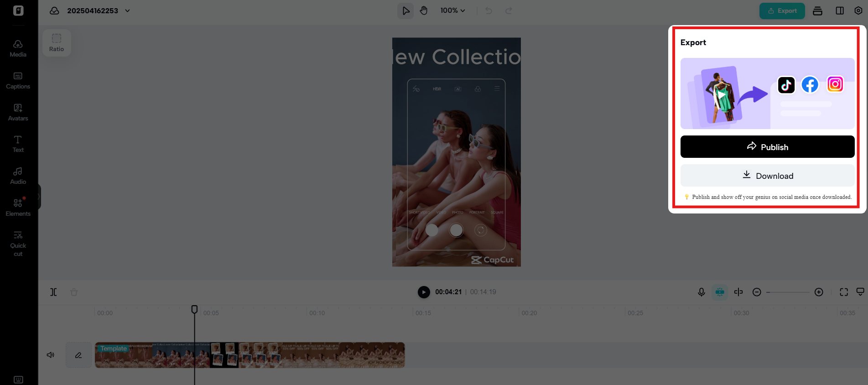868x385 pixels.
Task: Click the 00:15 mark on the timeline ruler
Action: pos(423,313)
